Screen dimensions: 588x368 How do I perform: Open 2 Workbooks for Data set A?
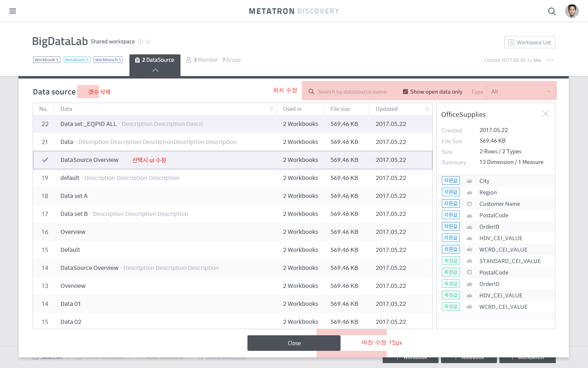point(301,196)
